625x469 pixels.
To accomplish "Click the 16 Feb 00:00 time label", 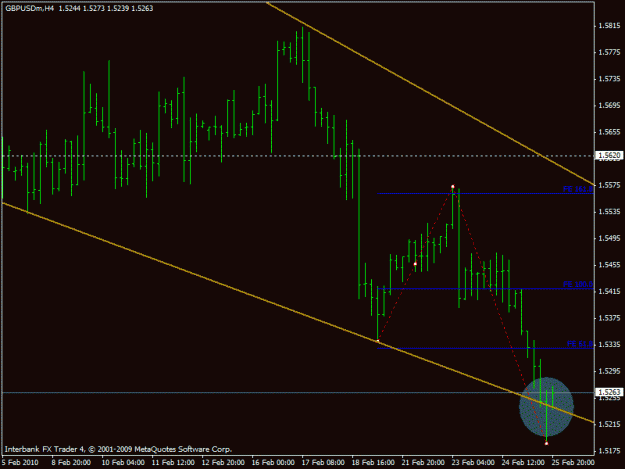I will pyautogui.click(x=273, y=463).
